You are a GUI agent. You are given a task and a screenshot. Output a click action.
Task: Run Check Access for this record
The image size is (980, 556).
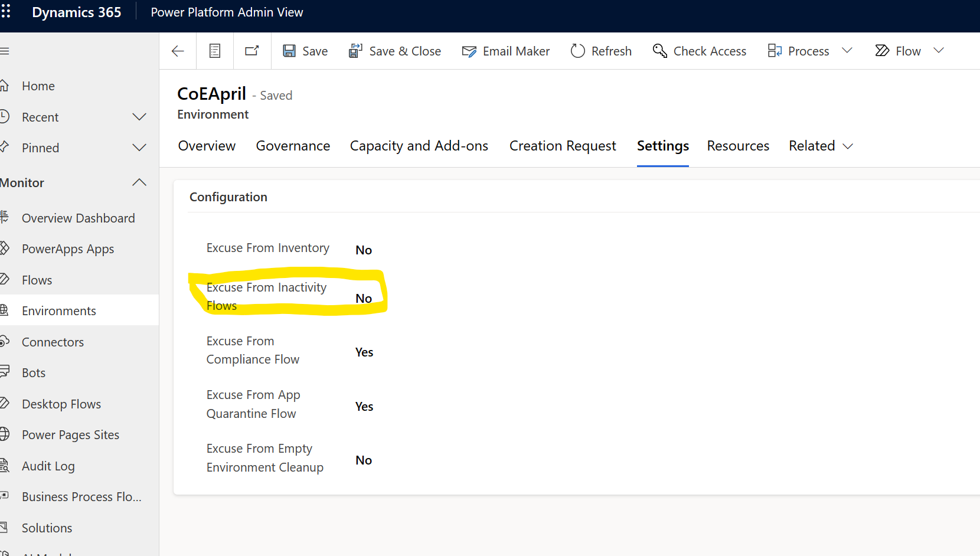(x=699, y=51)
